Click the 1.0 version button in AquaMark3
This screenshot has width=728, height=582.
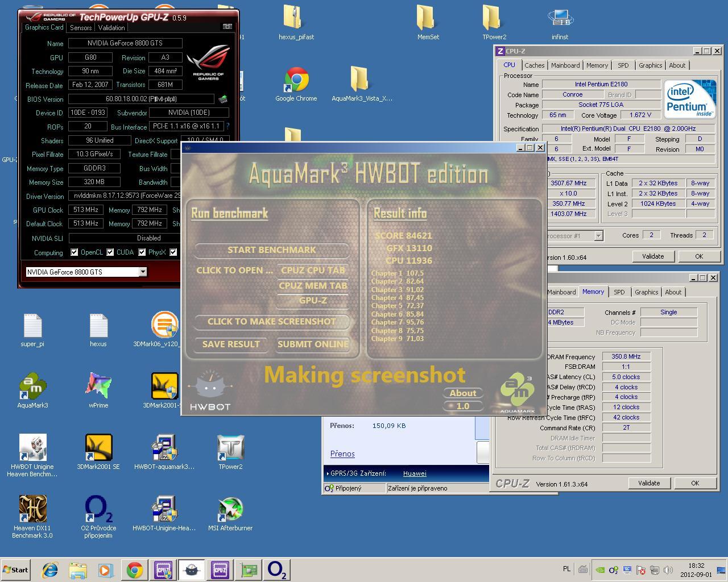(463, 406)
